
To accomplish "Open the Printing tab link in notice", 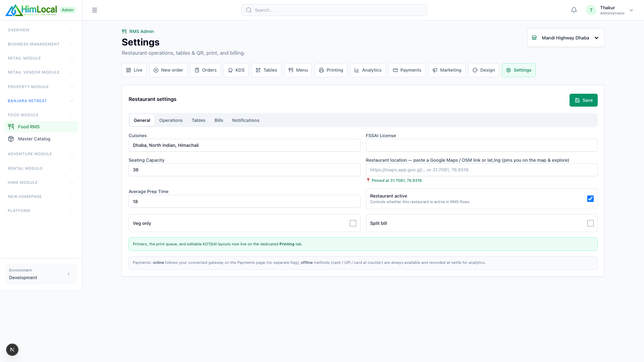I will [x=287, y=244].
